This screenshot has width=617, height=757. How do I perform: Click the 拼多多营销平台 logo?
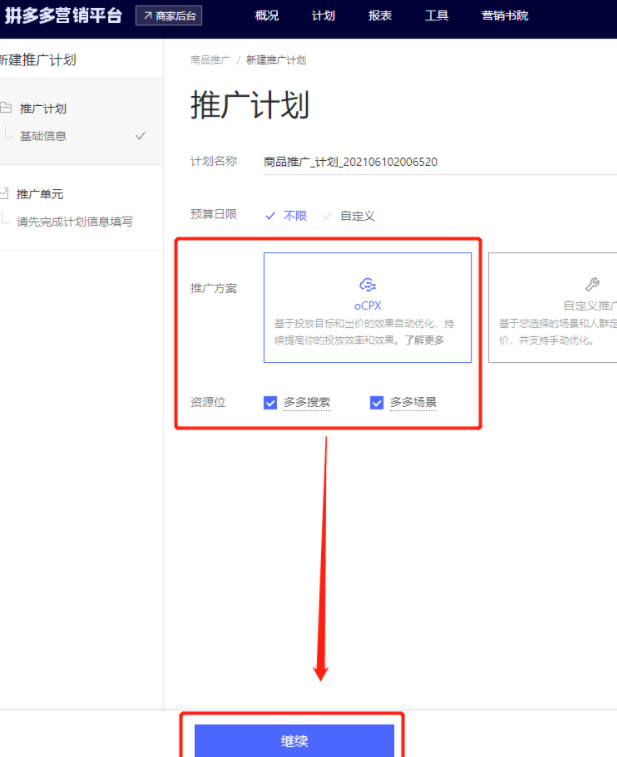tap(63, 15)
